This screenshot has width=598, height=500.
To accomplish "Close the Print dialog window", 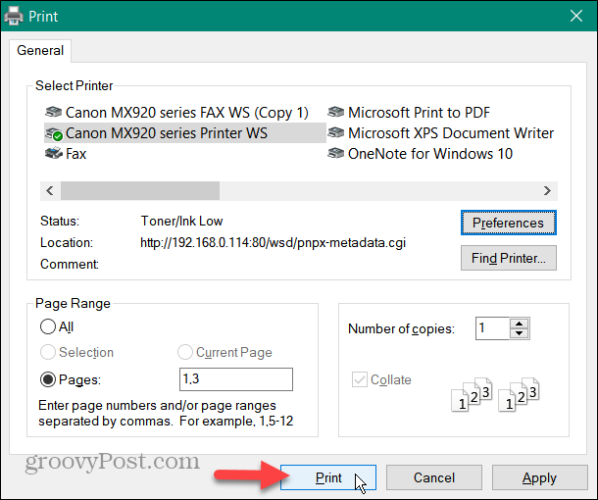I will tap(576, 16).
